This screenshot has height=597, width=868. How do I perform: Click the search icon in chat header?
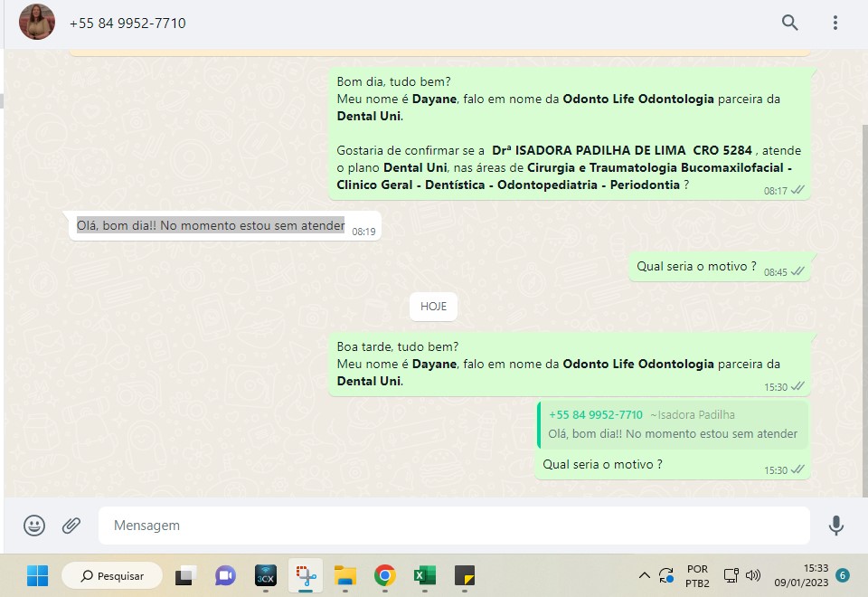click(x=789, y=23)
